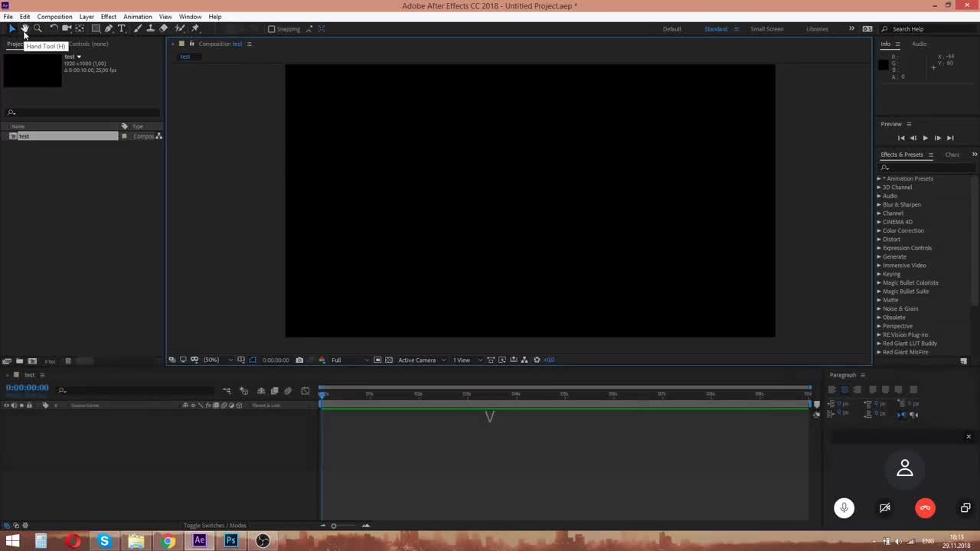The width and height of the screenshot is (980, 551).
Task: Switch to Default workspace
Action: pos(672,29)
